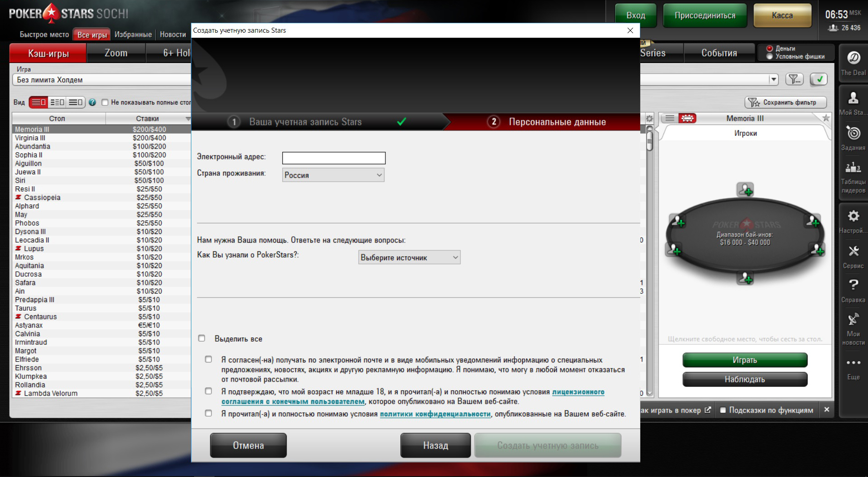868x477 pixels.
Task: Sort by Ставки column header
Action: [147, 119]
